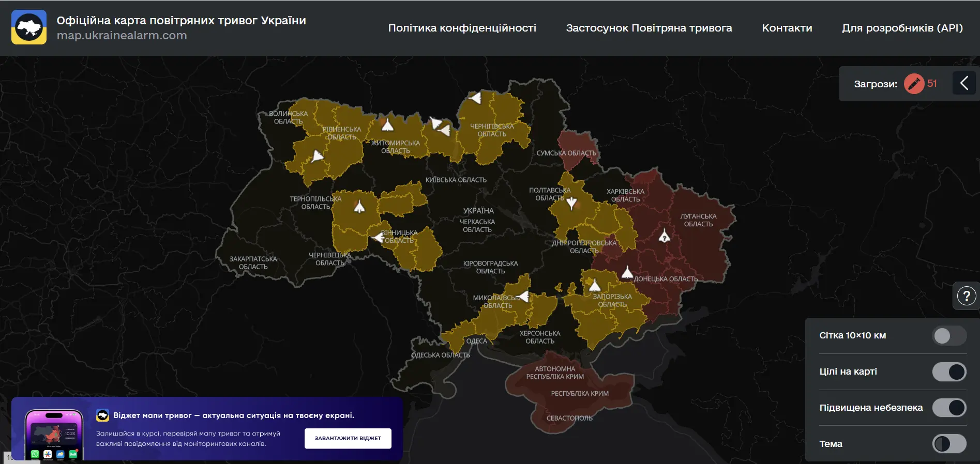
Task: Click the ОДЕСА city label
Action: click(x=477, y=341)
